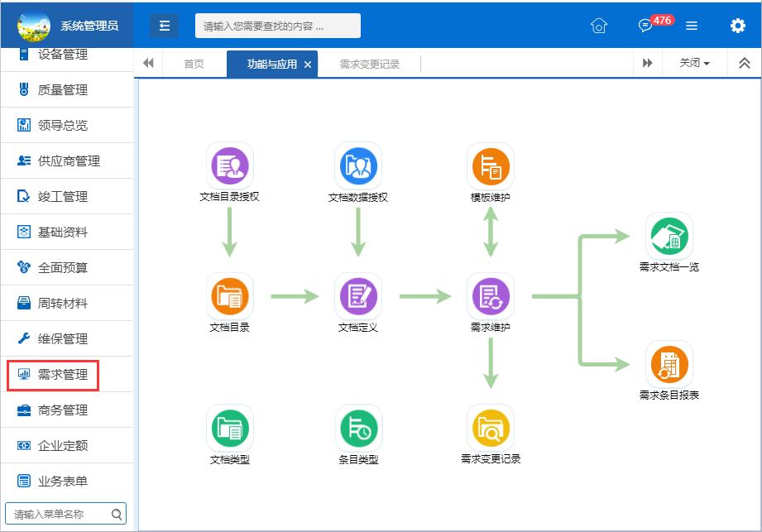Switch to the 需求变更记录 tab
The width and height of the screenshot is (762, 532).
(x=369, y=64)
